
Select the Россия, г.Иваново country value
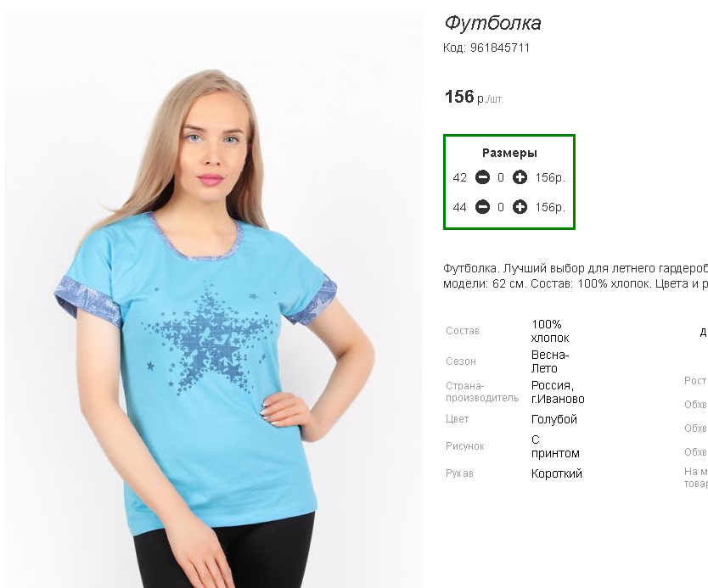point(558,392)
